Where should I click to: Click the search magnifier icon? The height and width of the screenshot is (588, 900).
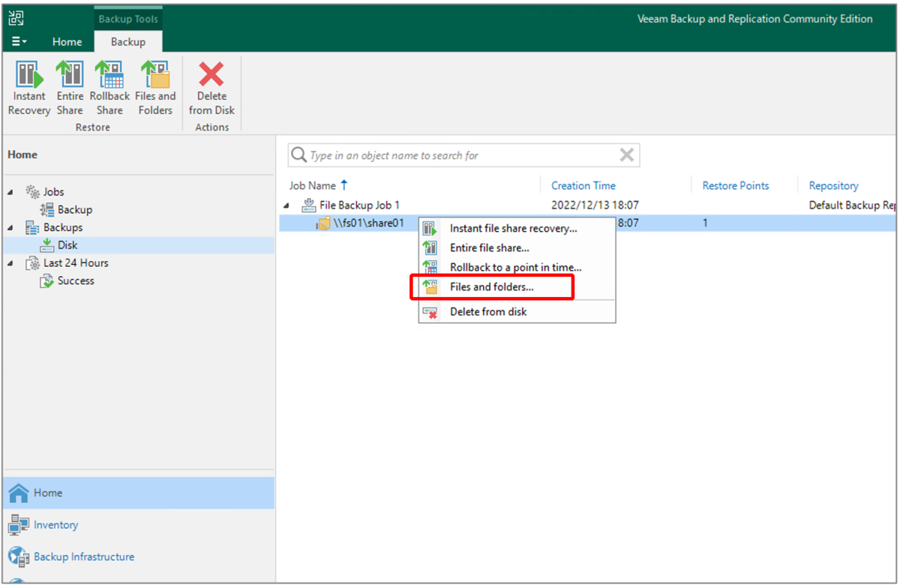[298, 155]
